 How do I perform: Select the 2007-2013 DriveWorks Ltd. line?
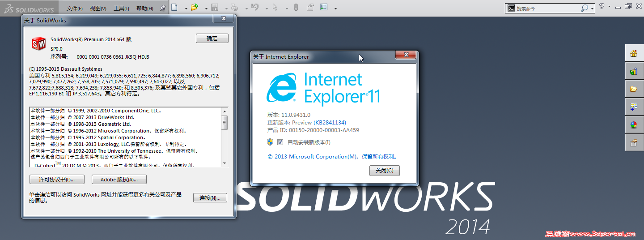pyautogui.click(x=82, y=117)
